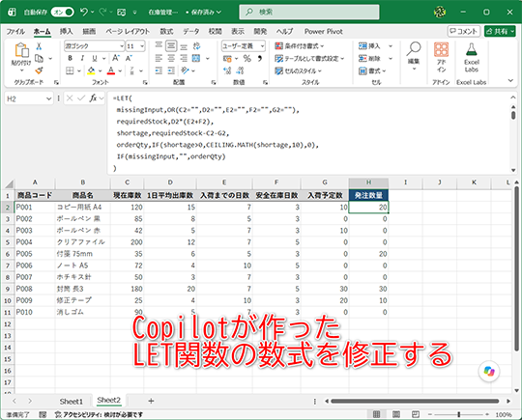Click the Copilot floating icon
Viewport: 522px width, 420px height.
pyautogui.click(x=489, y=371)
